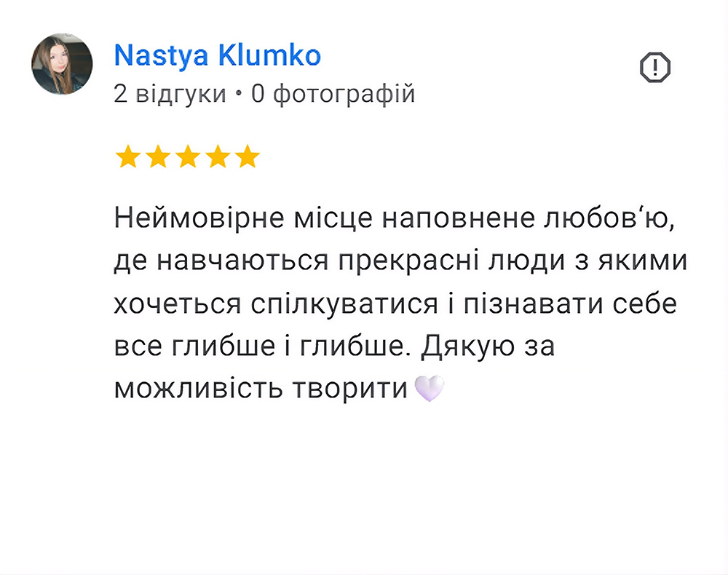Click the word "себе" in the review

(645, 304)
